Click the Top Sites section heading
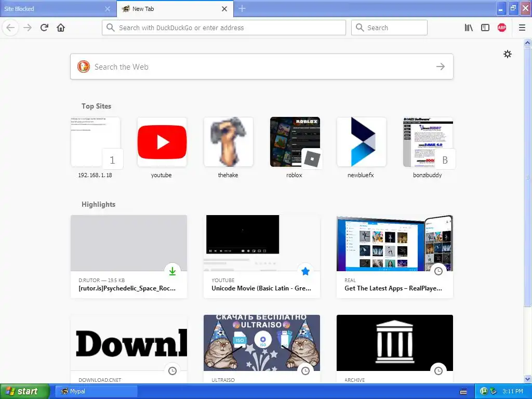Screen dimensions: 532x399 [96, 106]
